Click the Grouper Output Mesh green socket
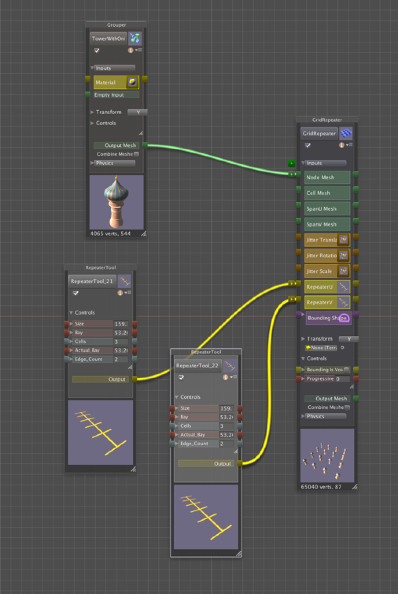Image resolution: width=398 pixels, height=594 pixels. [145, 145]
